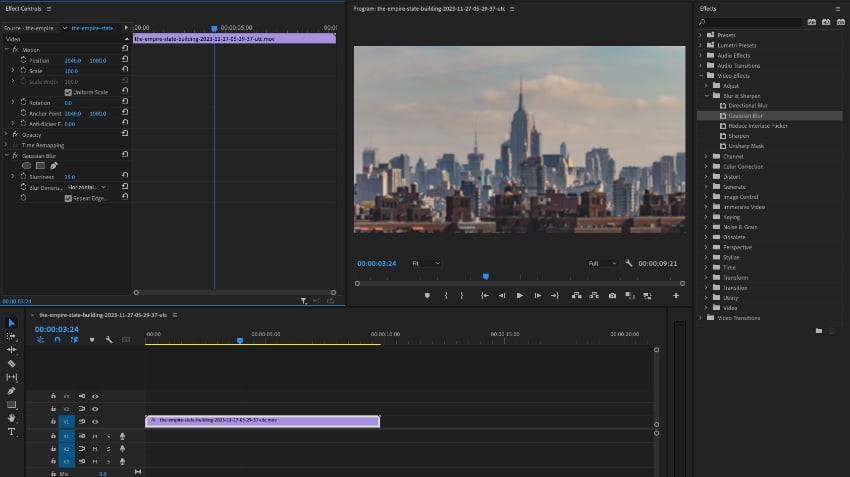
Task: Click the Program monitor playhead marker
Action: 486,276
